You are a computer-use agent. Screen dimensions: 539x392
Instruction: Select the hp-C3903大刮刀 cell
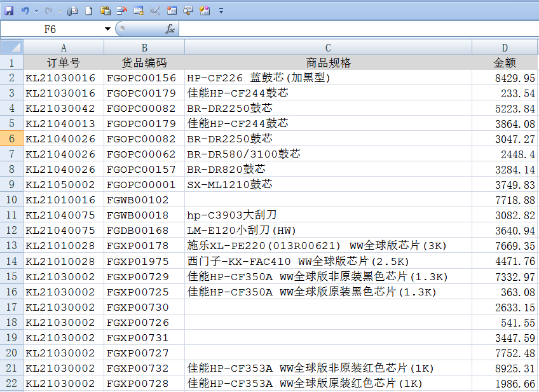(328, 215)
